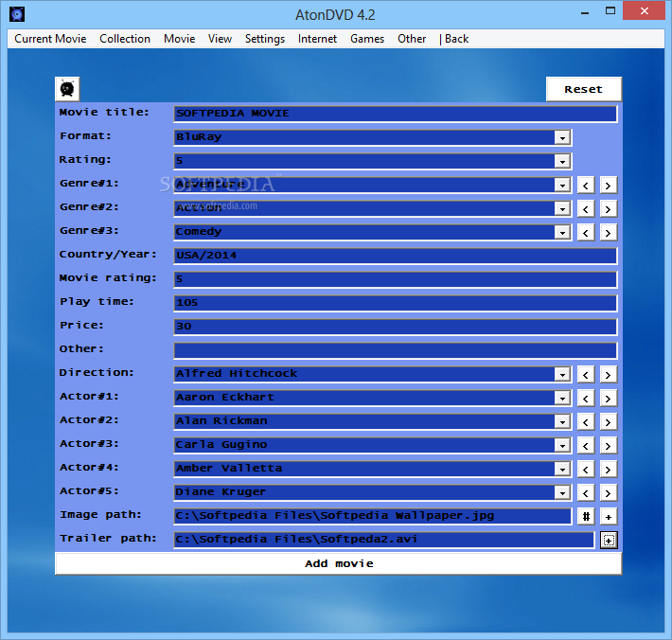
Task: Click previous arrow for Actor#4
Action: tap(586, 470)
